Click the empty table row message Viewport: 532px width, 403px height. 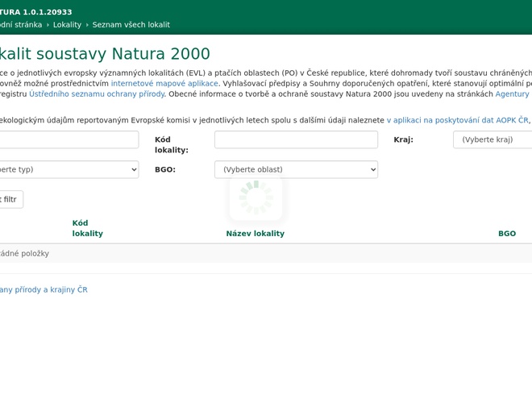24,253
